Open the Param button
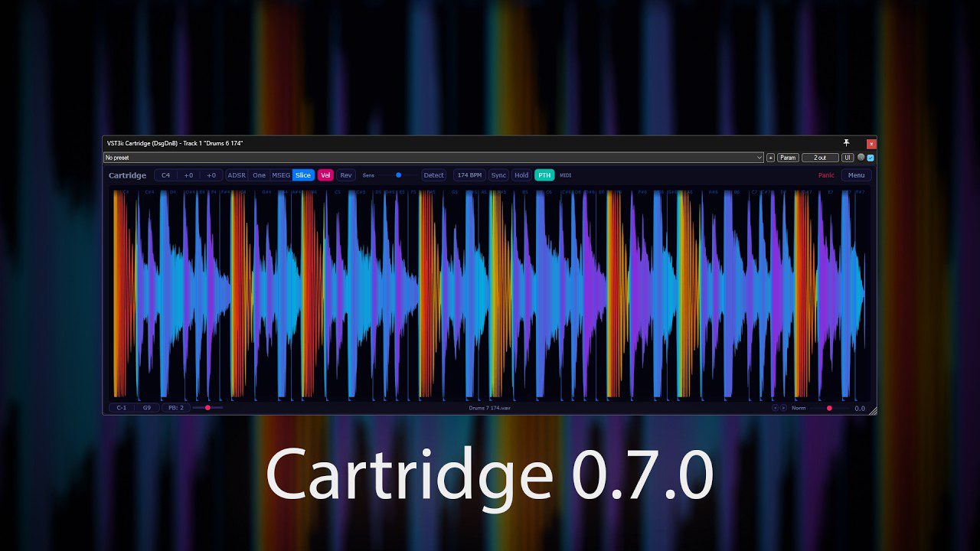The image size is (980, 551). coord(788,158)
